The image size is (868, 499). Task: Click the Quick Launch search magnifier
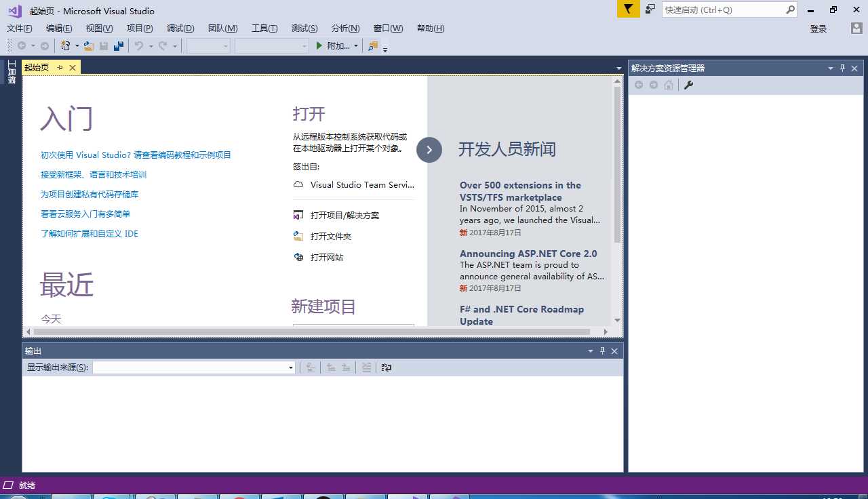click(x=790, y=9)
